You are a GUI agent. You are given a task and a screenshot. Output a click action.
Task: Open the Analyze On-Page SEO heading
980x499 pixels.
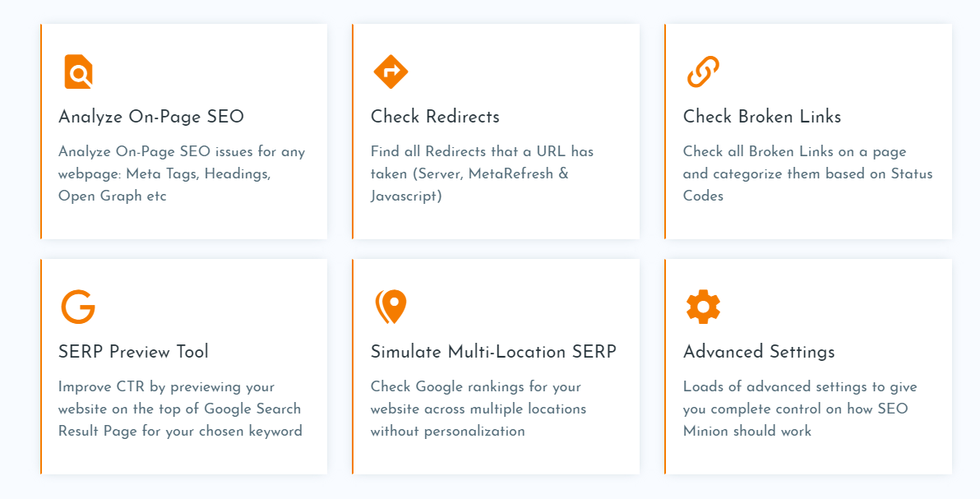(151, 117)
